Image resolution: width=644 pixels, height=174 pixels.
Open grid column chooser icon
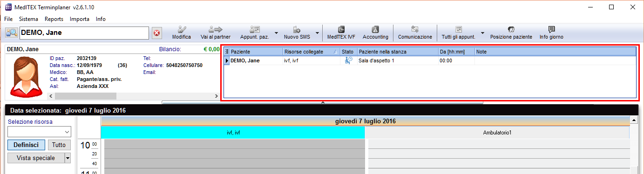pos(227,52)
